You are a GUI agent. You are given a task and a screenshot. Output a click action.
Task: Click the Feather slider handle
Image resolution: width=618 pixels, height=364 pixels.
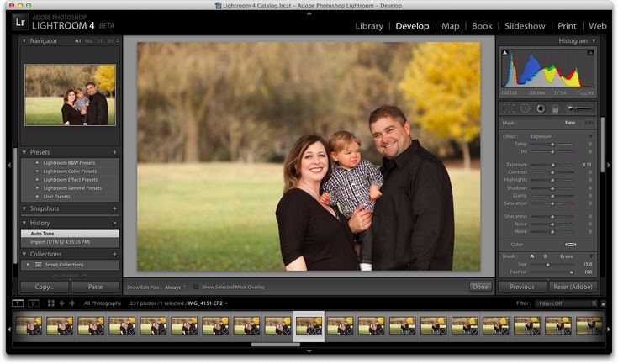point(571,272)
